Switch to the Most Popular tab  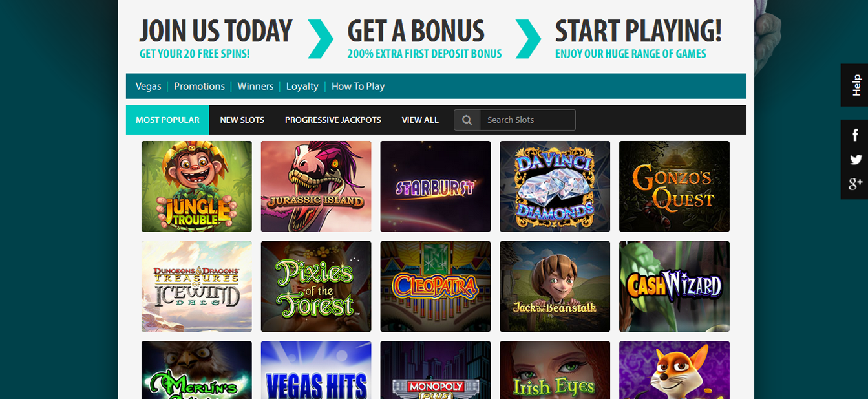tap(167, 120)
